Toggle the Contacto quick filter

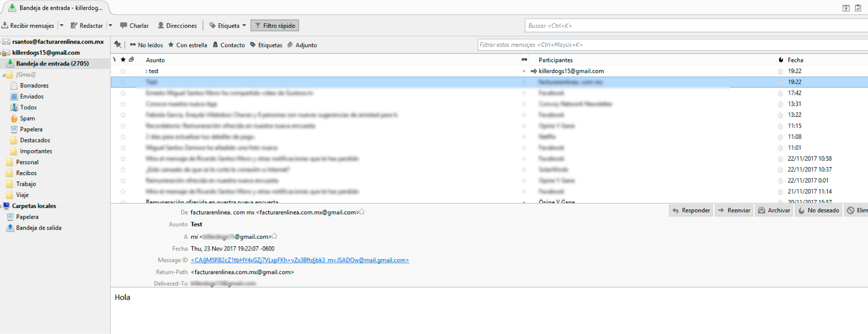[229, 45]
